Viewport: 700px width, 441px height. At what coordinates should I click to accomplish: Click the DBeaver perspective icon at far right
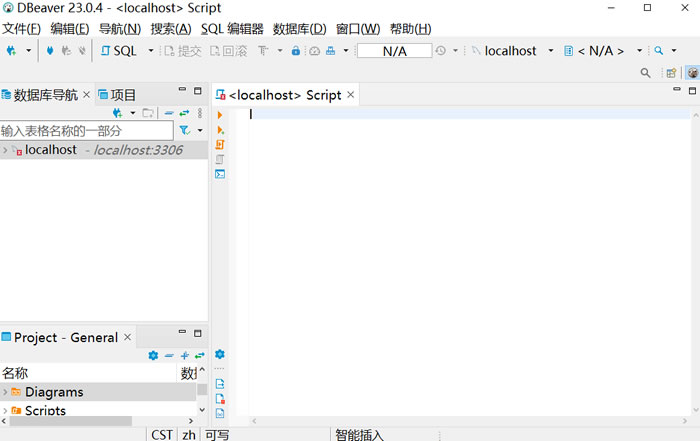pyautogui.click(x=692, y=73)
